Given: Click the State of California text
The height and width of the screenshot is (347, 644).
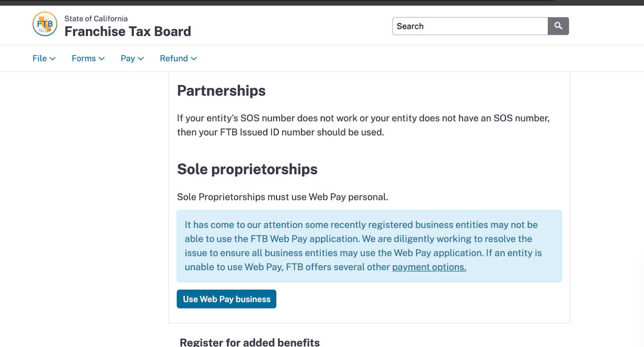Looking at the screenshot, I should pyautogui.click(x=96, y=19).
